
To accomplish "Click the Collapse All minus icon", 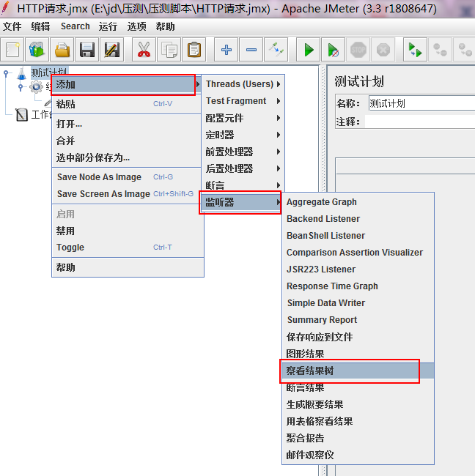I will (251, 50).
